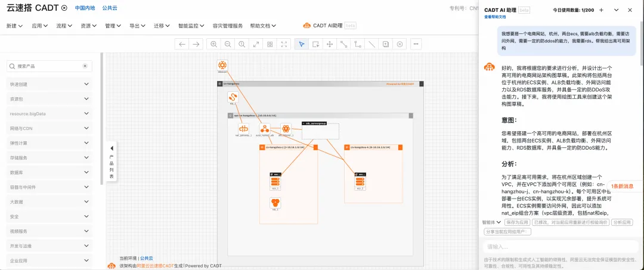Toggle the cn-hangzhou-j zone corner square
644x270 pixels.
coord(315,147)
